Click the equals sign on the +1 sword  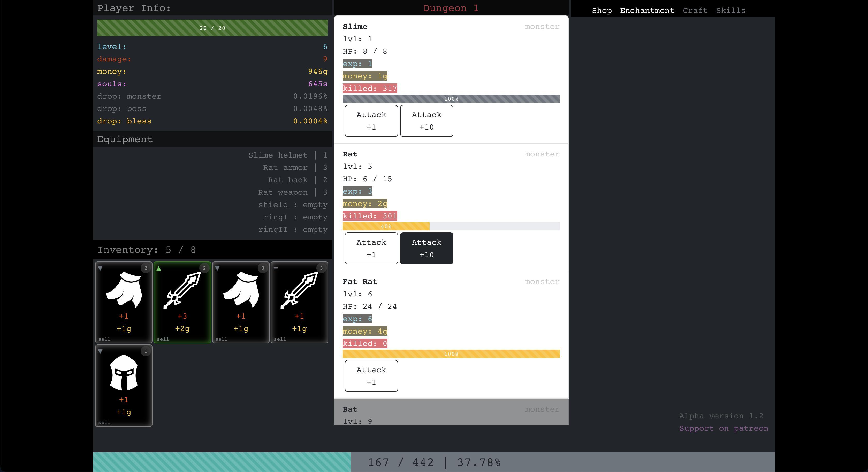(x=276, y=268)
